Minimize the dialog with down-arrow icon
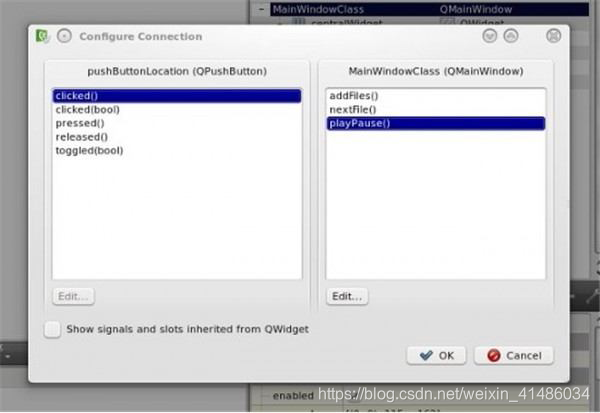Viewport: 600px width, 413px height. click(x=490, y=36)
